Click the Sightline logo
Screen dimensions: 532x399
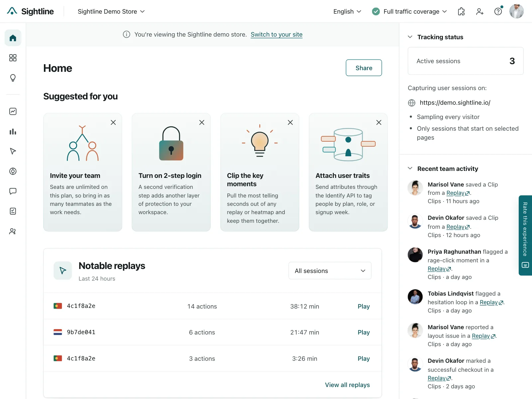[30, 11]
